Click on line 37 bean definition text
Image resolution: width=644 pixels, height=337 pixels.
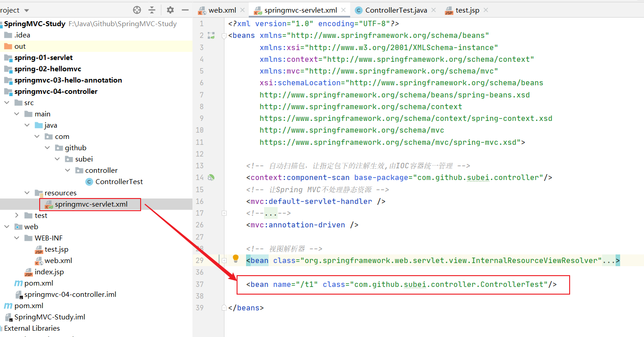401,285
